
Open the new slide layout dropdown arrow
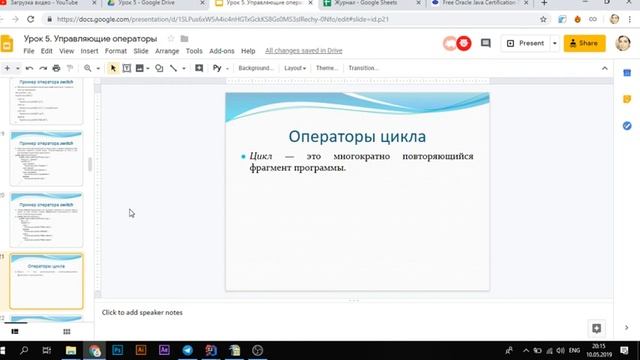coord(18,69)
